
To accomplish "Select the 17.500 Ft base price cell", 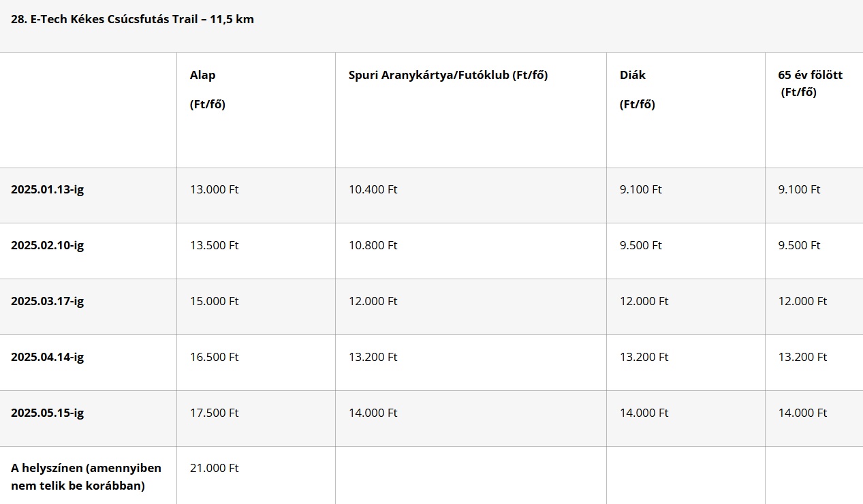I will tap(215, 413).
